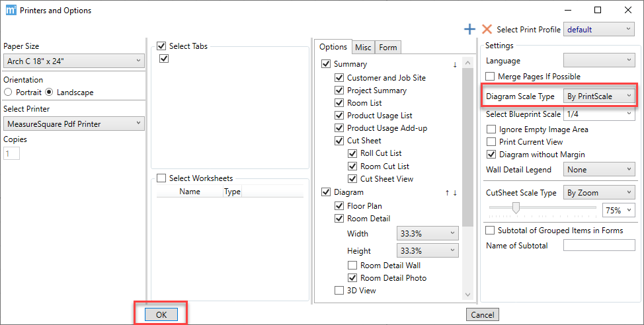The image size is (644, 325).
Task: Open the 75% zoom percentage dropdown
Action: pos(618,210)
